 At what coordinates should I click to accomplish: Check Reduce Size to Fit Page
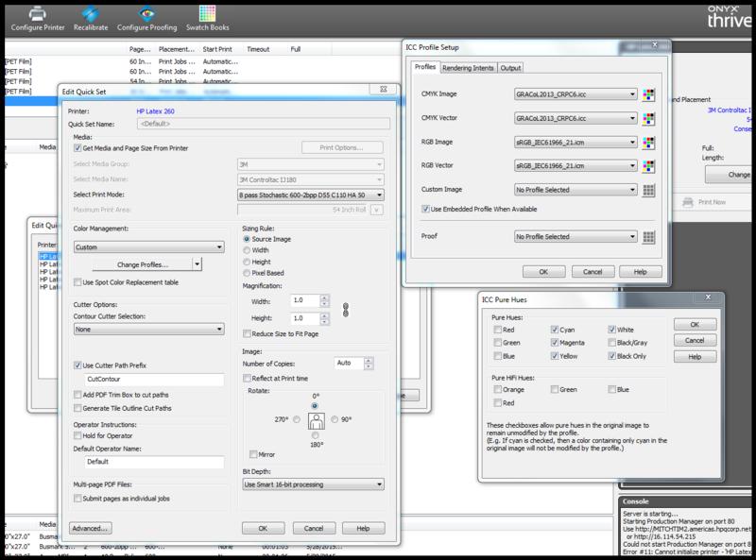tap(247, 333)
